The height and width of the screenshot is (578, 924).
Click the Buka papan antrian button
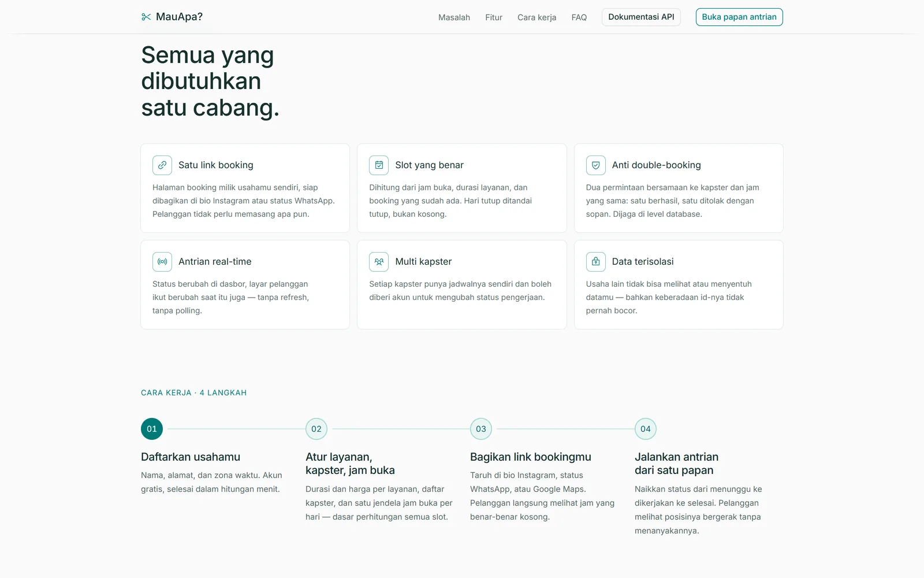click(739, 17)
